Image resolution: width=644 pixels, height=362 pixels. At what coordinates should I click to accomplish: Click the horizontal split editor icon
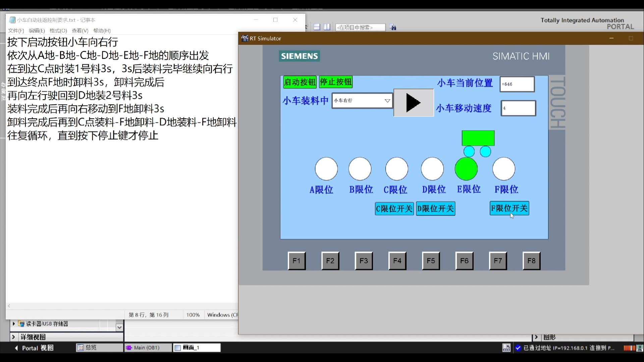point(317,27)
